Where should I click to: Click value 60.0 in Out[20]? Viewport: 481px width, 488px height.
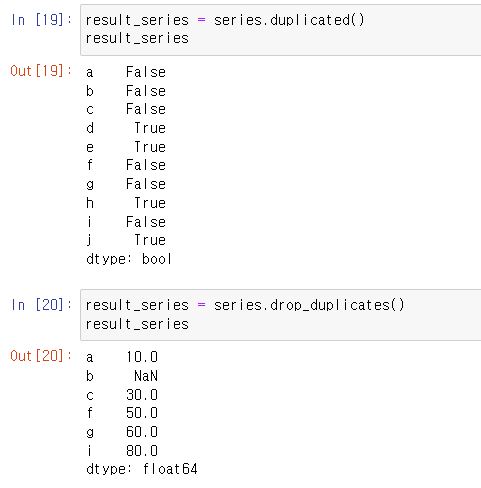click(142, 432)
